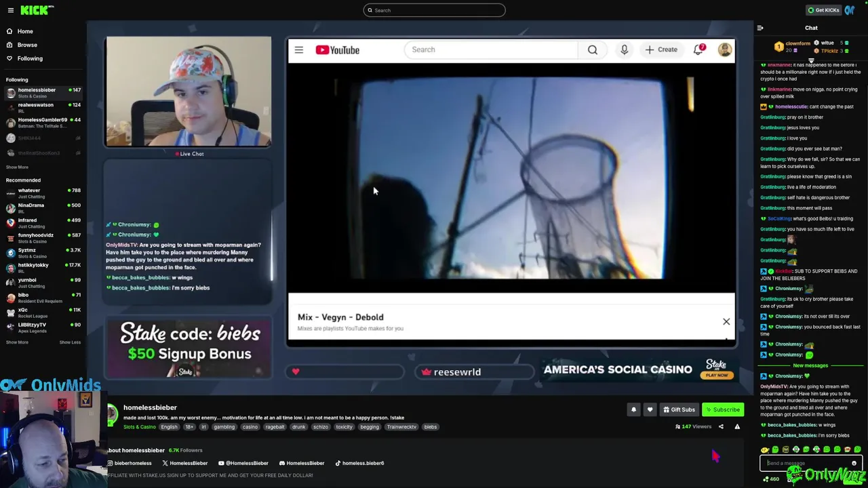Show more followed channels
Viewport: 868px width, 488px height.
[17, 167]
